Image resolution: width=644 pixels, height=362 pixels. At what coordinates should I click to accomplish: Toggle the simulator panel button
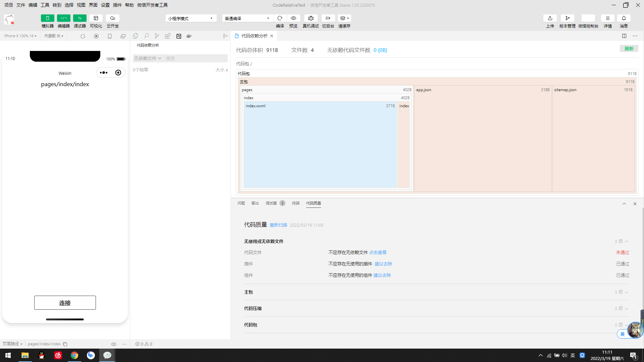(47, 18)
